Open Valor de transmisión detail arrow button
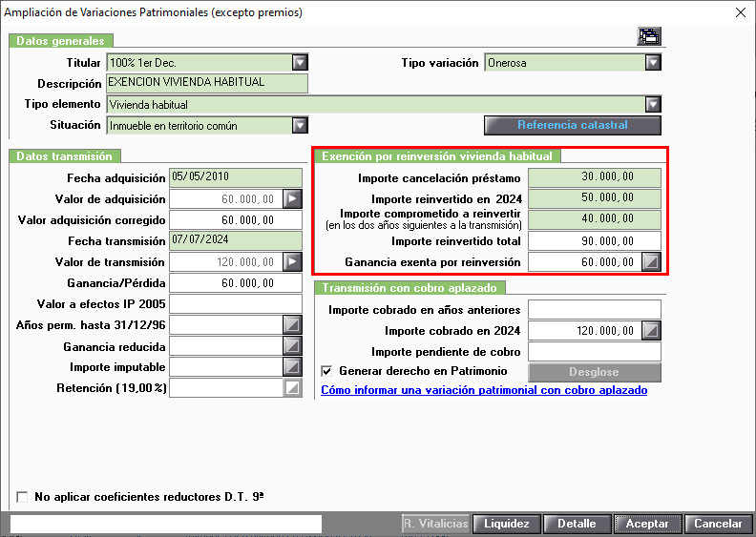This screenshot has width=756, height=537. coord(292,262)
